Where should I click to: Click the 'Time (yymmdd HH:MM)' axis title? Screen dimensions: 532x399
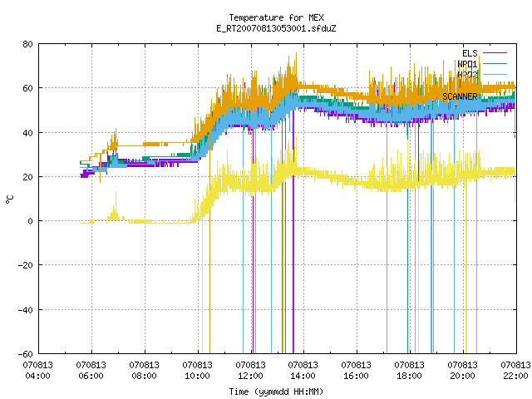pyautogui.click(x=276, y=392)
